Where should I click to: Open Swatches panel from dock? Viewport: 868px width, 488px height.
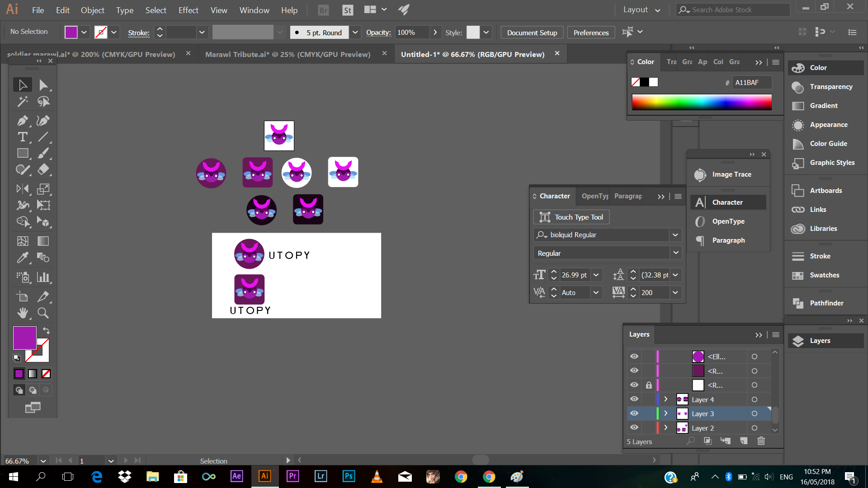(826, 275)
